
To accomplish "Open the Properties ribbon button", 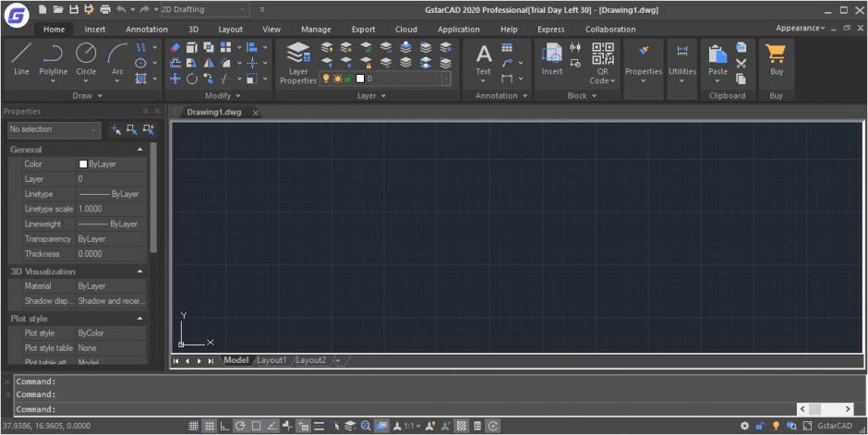I will click(644, 63).
